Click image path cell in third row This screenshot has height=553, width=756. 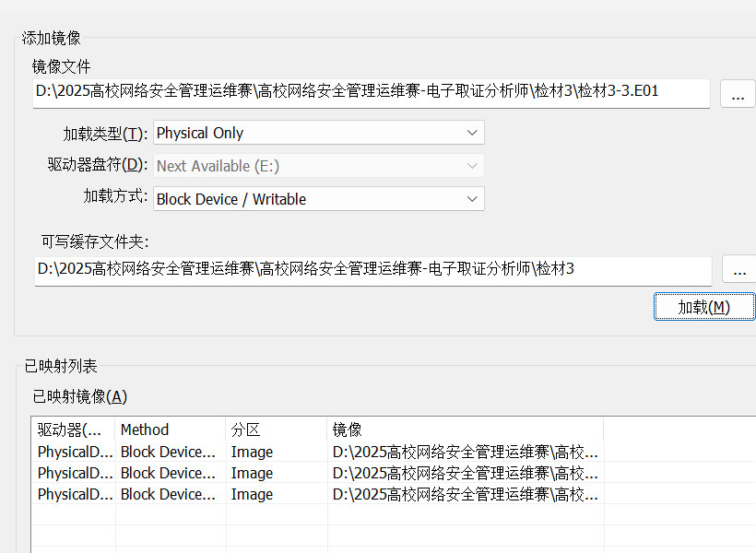click(x=466, y=494)
